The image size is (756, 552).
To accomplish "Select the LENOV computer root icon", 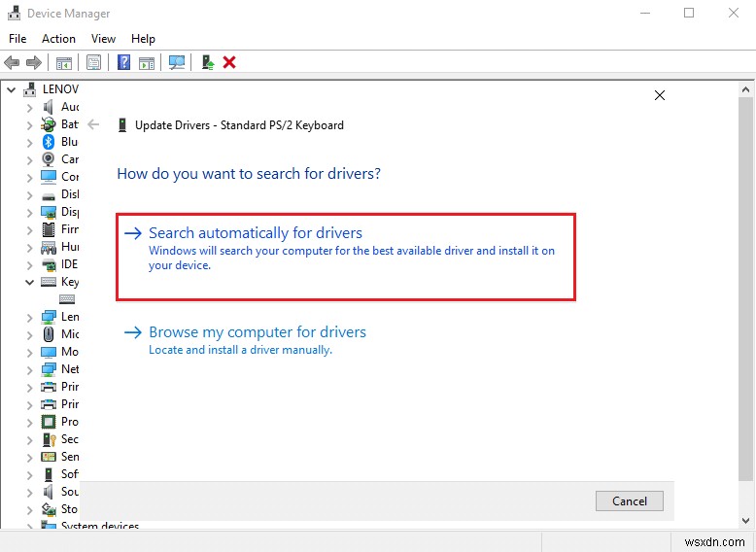I will click(30, 89).
